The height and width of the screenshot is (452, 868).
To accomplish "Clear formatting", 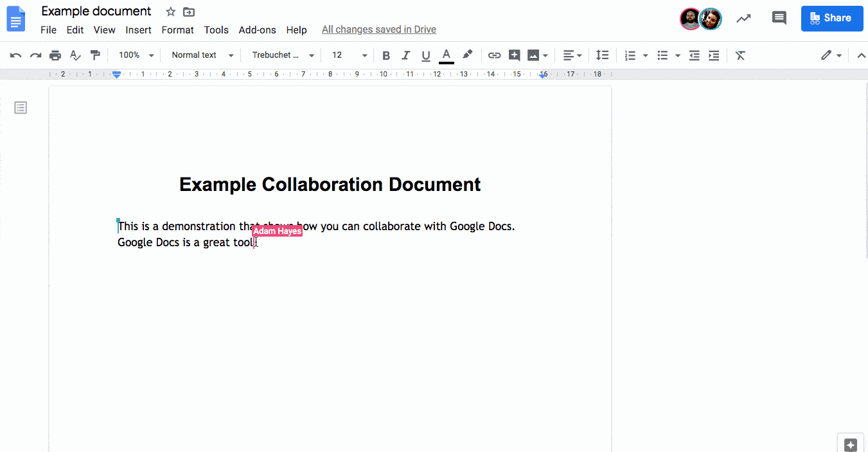I will (x=740, y=55).
